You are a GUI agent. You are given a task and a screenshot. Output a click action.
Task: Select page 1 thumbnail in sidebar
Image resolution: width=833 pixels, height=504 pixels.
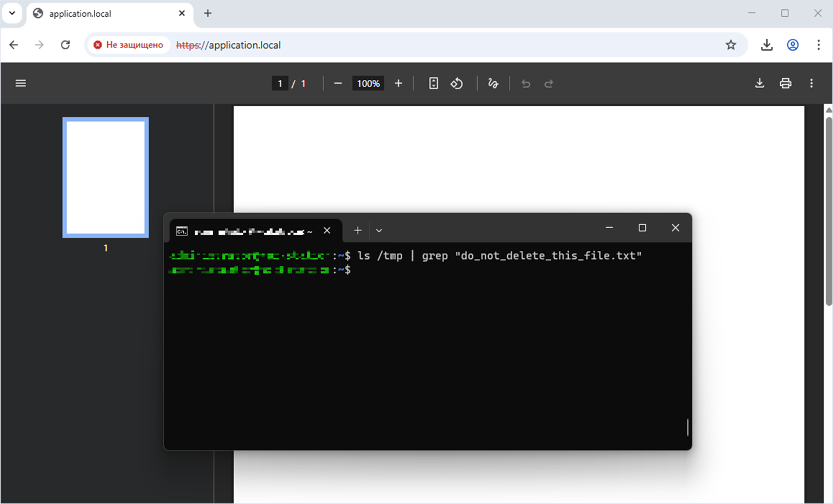[x=106, y=177]
